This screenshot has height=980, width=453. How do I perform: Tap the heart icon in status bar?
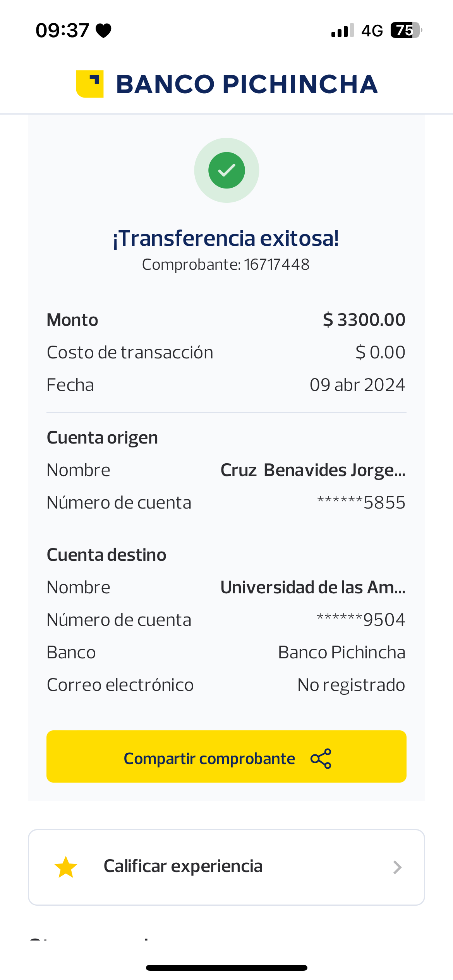click(103, 31)
